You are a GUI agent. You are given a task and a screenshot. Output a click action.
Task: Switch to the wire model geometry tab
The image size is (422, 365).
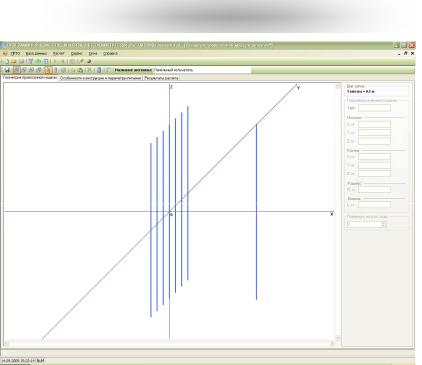[30, 77]
